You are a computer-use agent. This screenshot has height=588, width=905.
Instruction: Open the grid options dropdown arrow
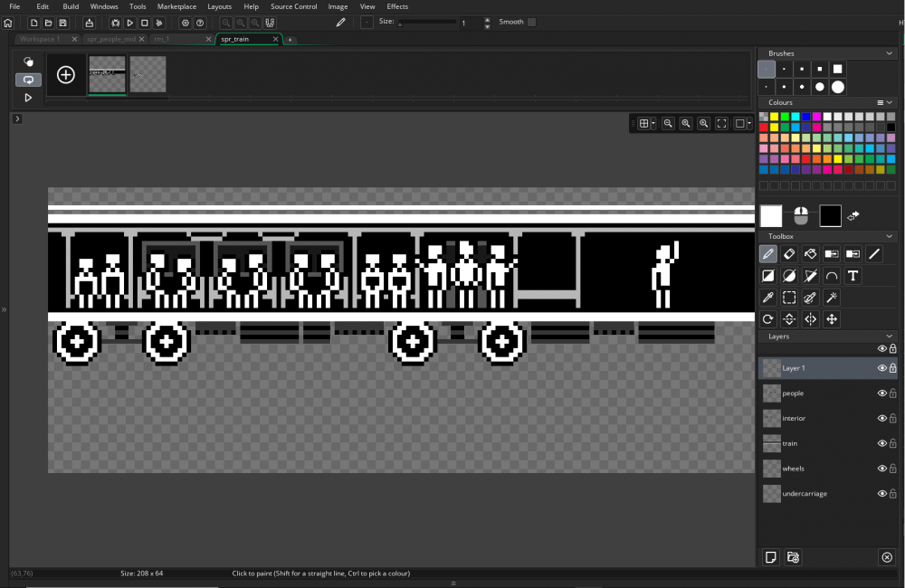[x=653, y=124]
